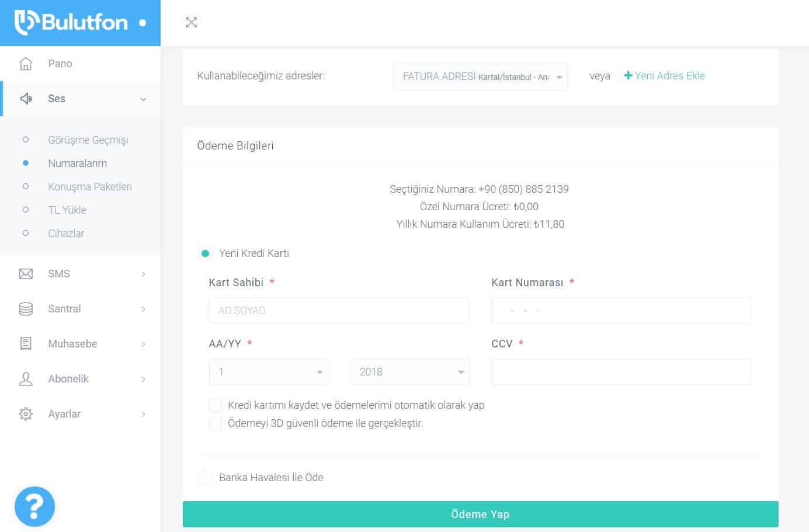Open Cihazlar submenu item

66,234
